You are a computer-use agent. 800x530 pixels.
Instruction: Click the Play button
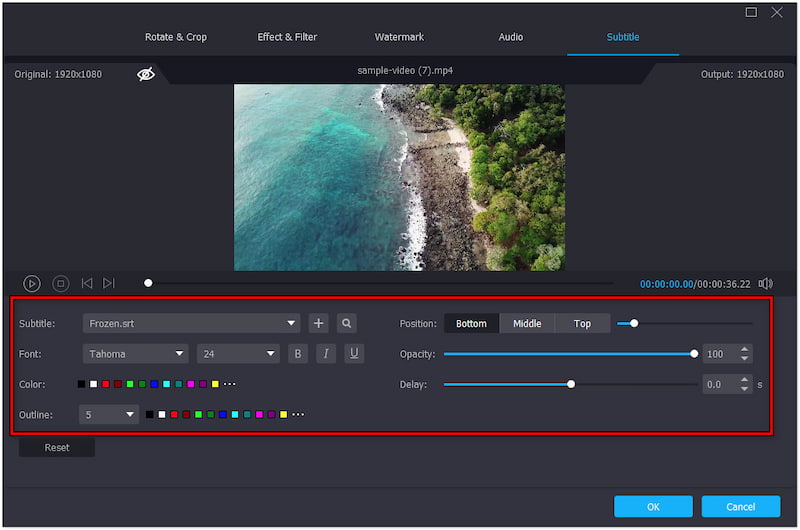coord(32,284)
